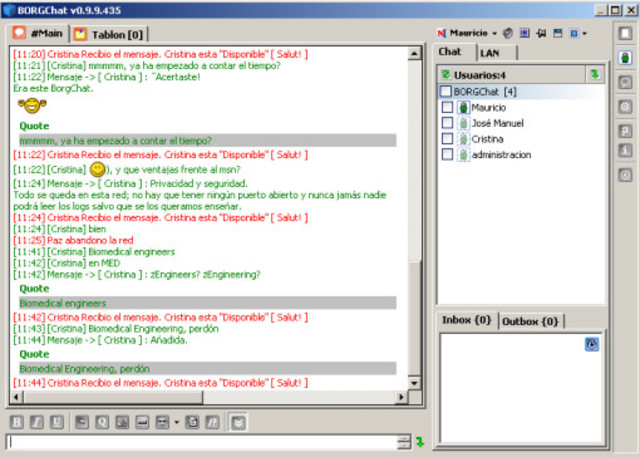
Task: Toggle italic text formatting
Action: pos(37,422)
